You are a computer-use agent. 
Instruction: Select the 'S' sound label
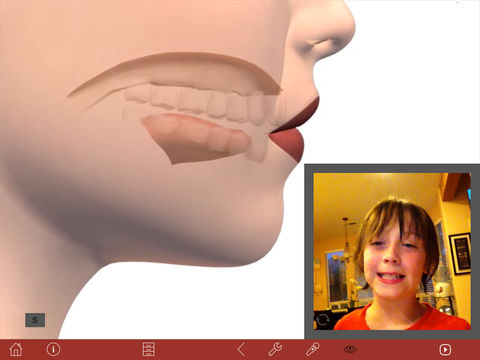click(35, 320)
